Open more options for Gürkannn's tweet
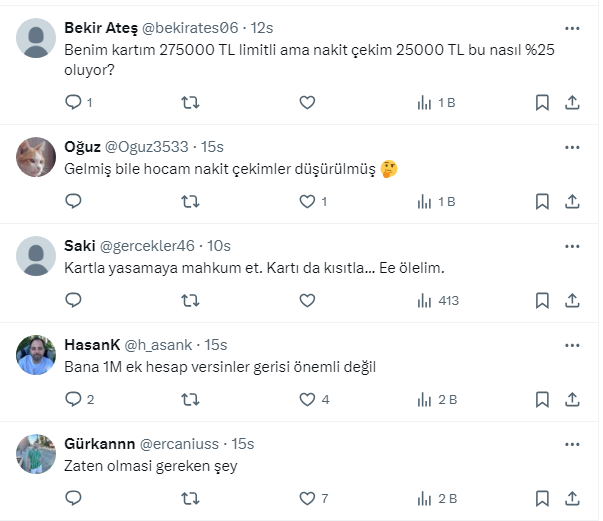Image resolution: width=603 pixels, height=521 pixels. pos(572,443)
